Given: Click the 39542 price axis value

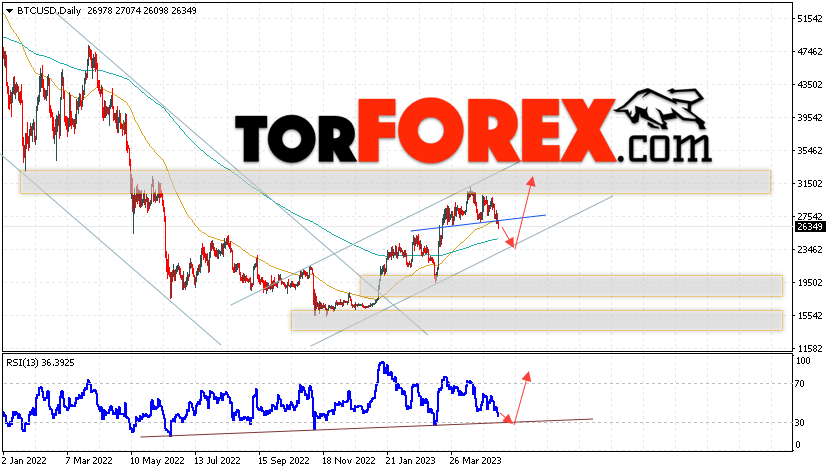Looking at the screenshot, I should 810,117.
